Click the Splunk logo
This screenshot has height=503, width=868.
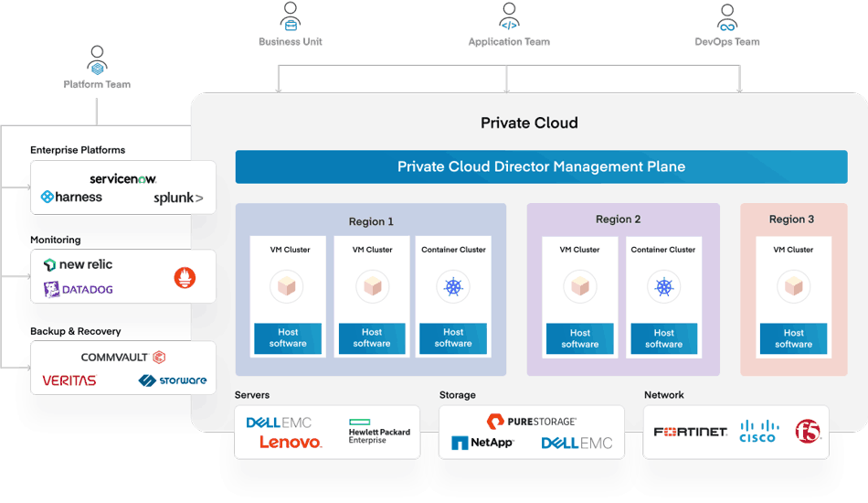point(178,198)
